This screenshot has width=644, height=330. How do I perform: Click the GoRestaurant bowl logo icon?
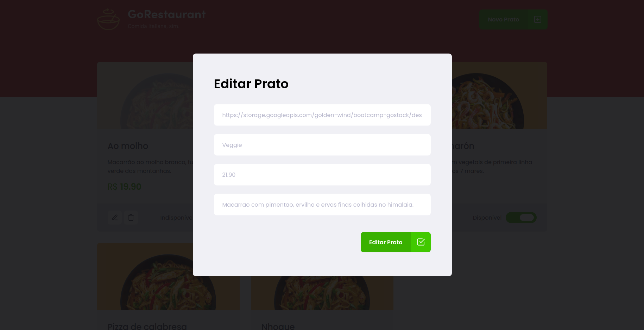pyautogui.click(x=108, y=19)
